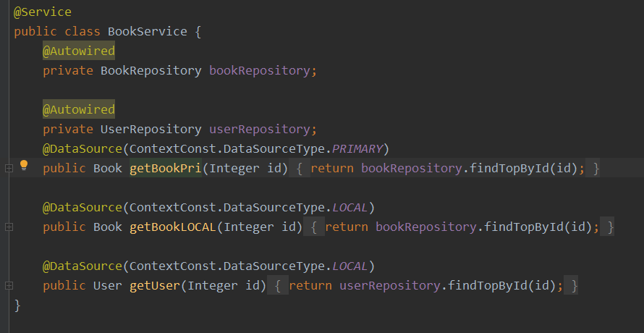The width and height of the screenshot is (644, 333).
Task: Click the Integer parameter type in getUser
Action: tap(213, 285)
